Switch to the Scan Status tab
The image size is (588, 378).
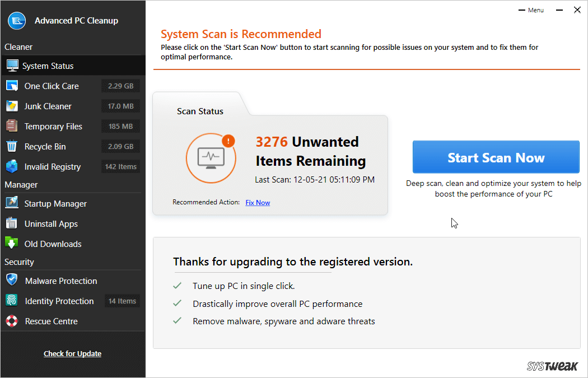click(200, 111)
